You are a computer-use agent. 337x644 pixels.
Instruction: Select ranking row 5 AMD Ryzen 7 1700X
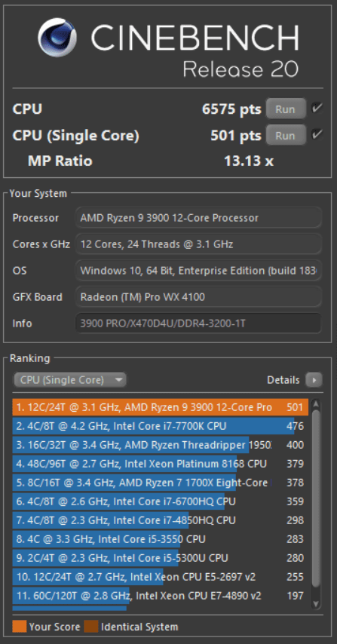point(160,483)
